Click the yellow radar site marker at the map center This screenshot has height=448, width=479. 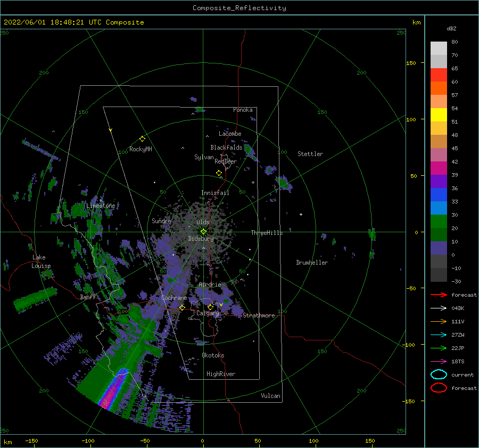point(203,232)
